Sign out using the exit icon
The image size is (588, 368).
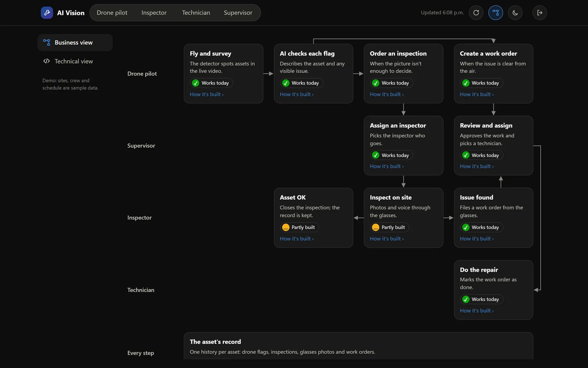coord(539,13)
